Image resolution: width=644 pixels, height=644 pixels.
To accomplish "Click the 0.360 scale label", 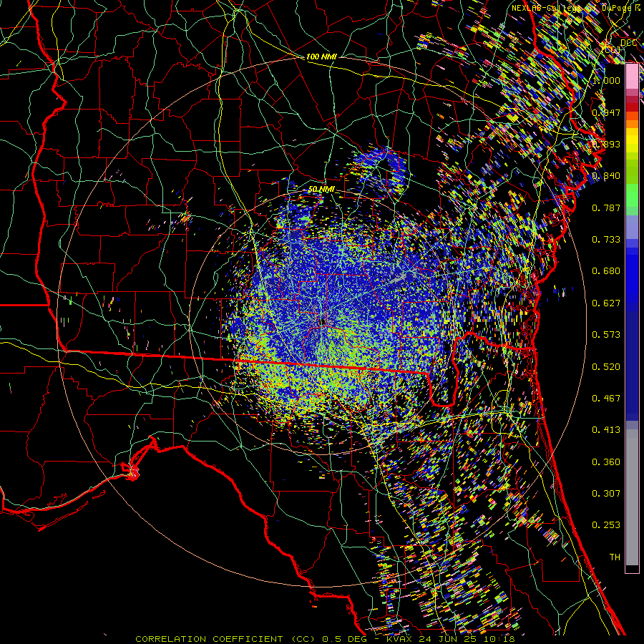I will [606, 462].
